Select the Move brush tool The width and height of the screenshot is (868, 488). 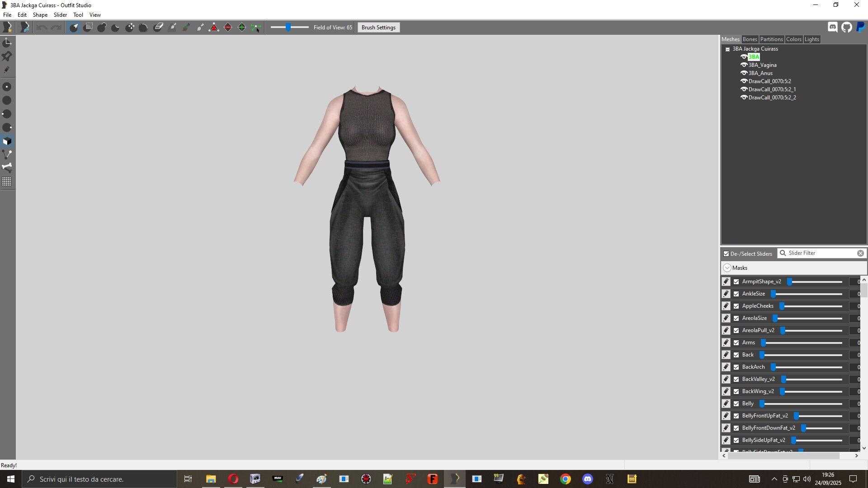click(x=130, y=28)
